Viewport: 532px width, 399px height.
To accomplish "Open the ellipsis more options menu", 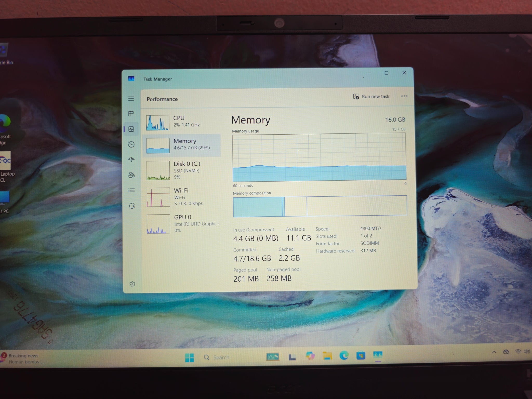I will 404,96.
